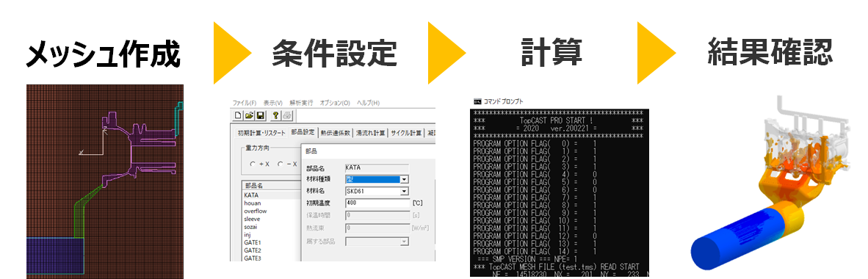Select the −X gravity direction radio button
This screenshot has height=279, width=868.
(280, 164)
